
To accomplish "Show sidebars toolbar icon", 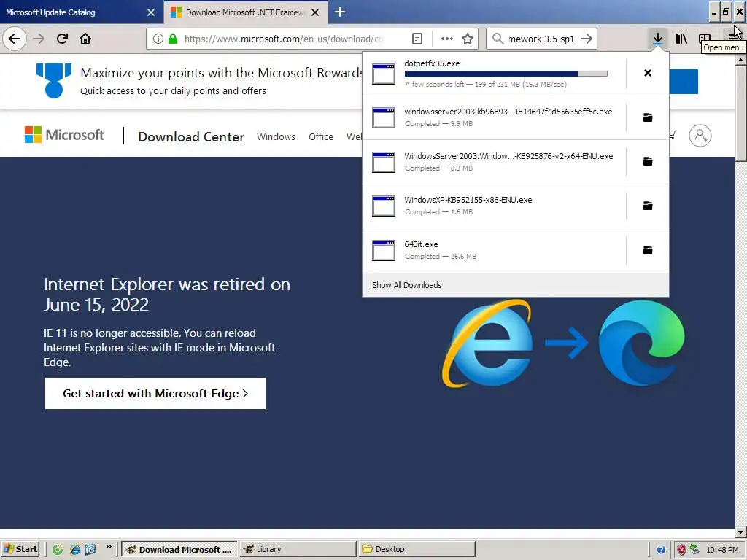I will click(x=705, y=39).
